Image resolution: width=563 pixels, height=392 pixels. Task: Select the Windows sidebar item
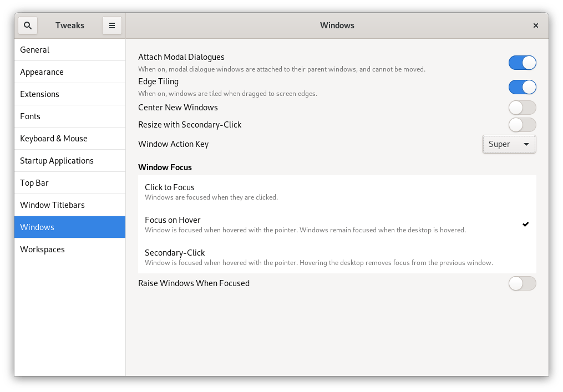70,227
